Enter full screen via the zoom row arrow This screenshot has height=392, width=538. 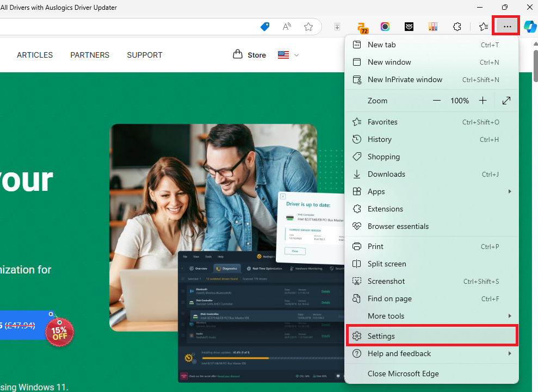506,101
